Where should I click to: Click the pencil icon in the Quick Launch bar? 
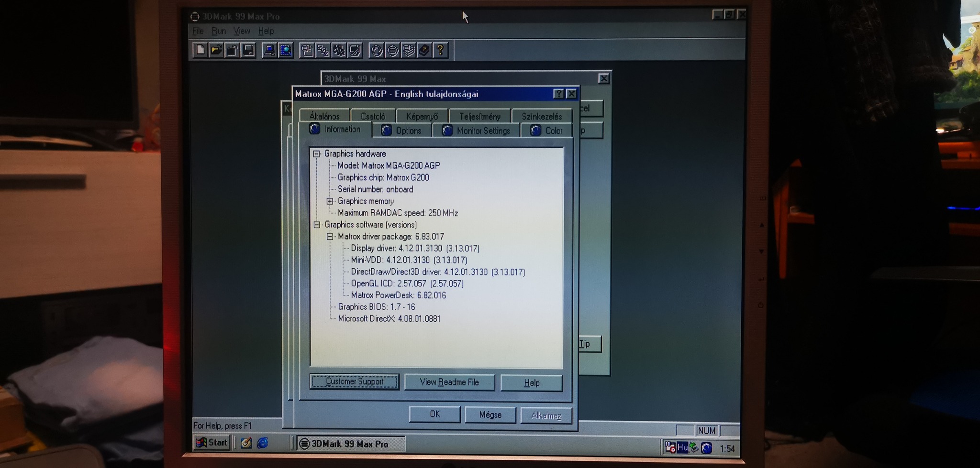tap(246, 443)
